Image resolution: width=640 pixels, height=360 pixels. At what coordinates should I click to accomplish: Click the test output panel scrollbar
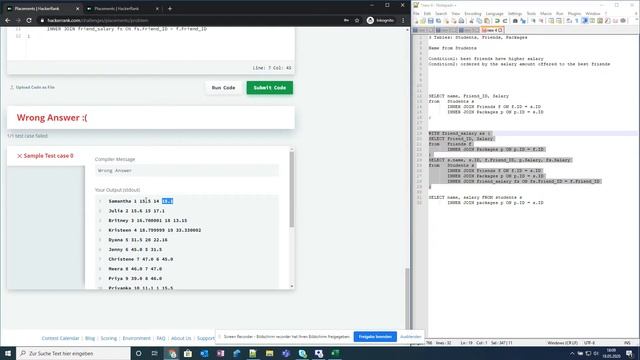[291, 190]
